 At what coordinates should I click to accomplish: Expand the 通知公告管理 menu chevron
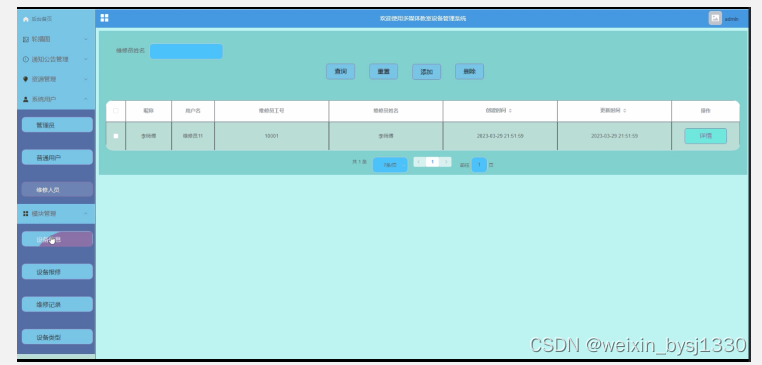click(x=86, y=59)
